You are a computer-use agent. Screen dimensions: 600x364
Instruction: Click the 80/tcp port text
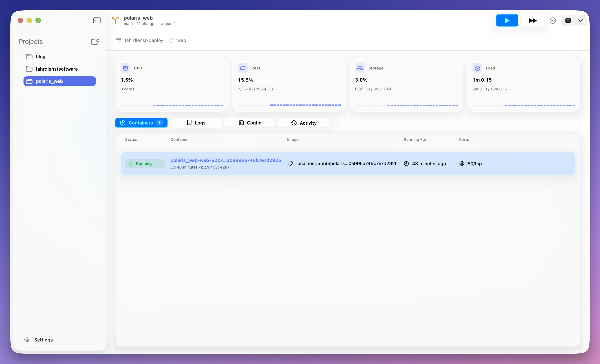coord(475,164)
